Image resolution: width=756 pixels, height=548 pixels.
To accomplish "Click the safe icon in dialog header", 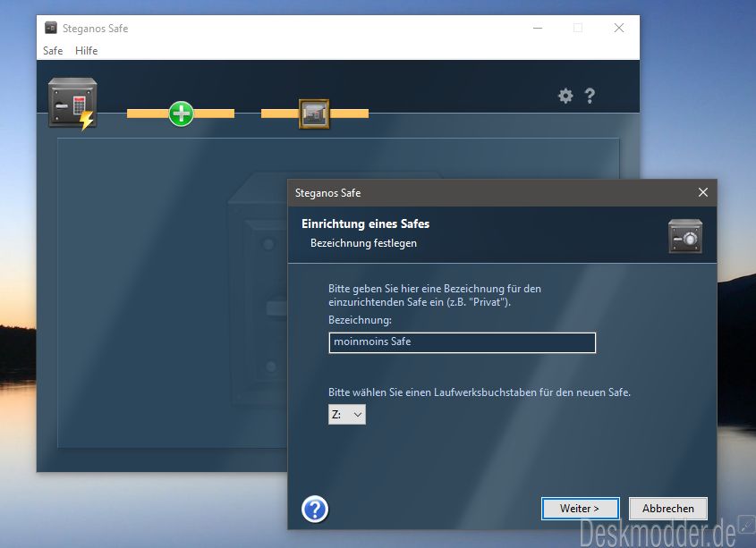I will [x=685, y=236].
